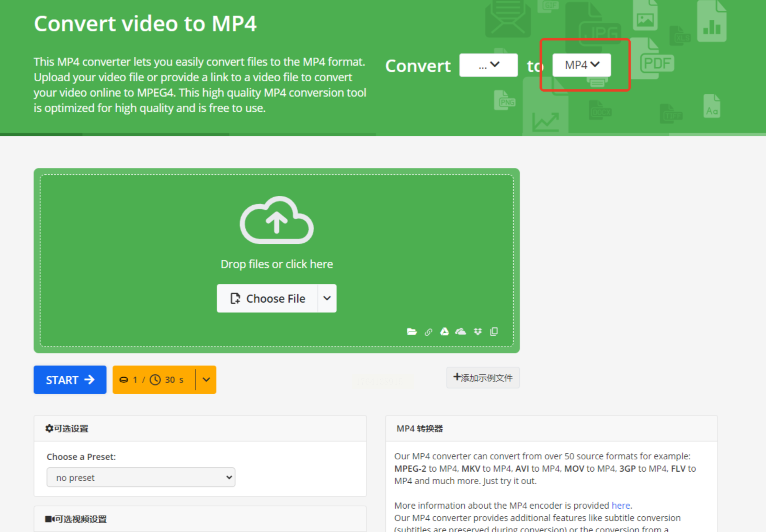Open the Choose a Preset combo box
Screen dimensions: 766x532
[141, 478]
